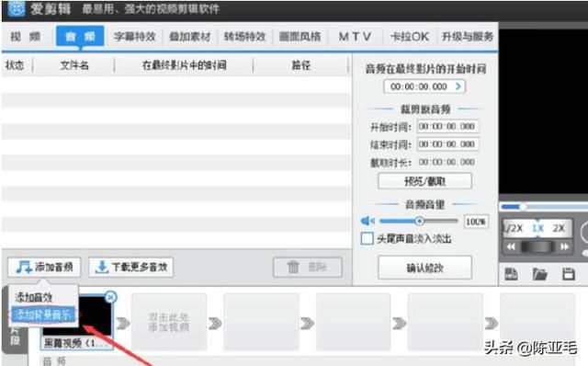Click the 预览/截取 button
This screenshot has width=588, height=366.
point(424,181)
